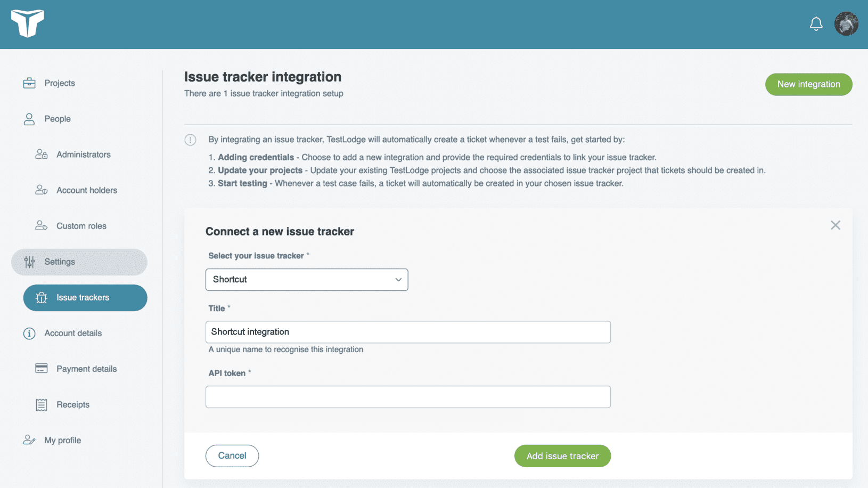Click the Cancel button
Viewport: 868px width, 488px height.
pyautogui.click(x=232, y=456)
